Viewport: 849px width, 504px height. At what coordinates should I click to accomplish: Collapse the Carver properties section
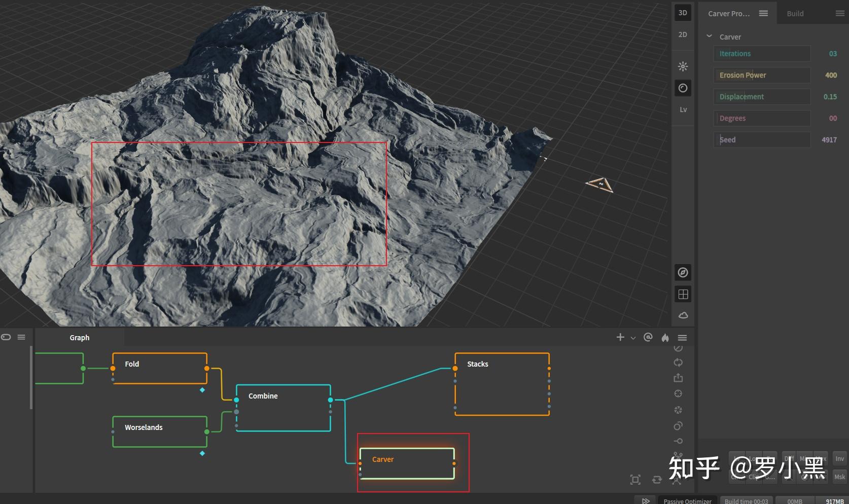tap(710, 37)
